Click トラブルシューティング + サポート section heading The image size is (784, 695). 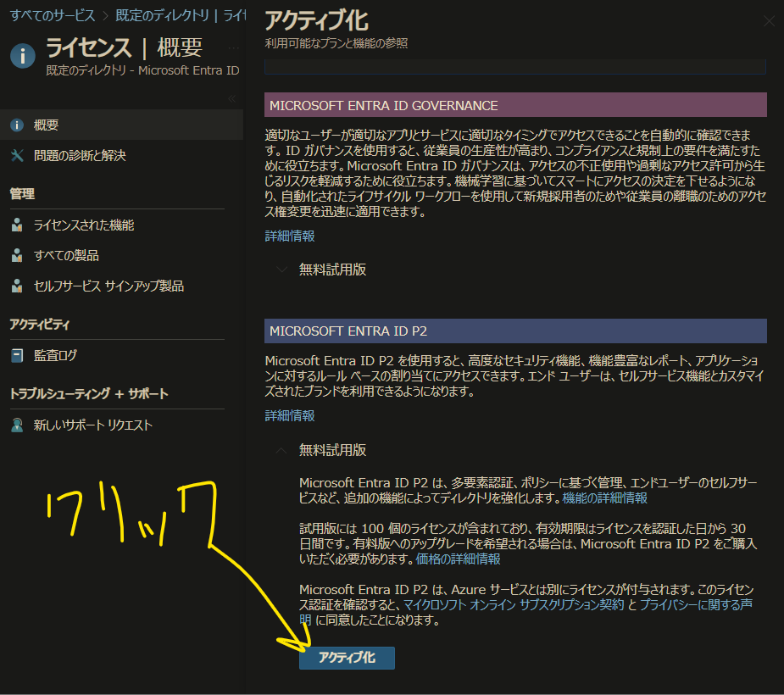tap(89, 394)
